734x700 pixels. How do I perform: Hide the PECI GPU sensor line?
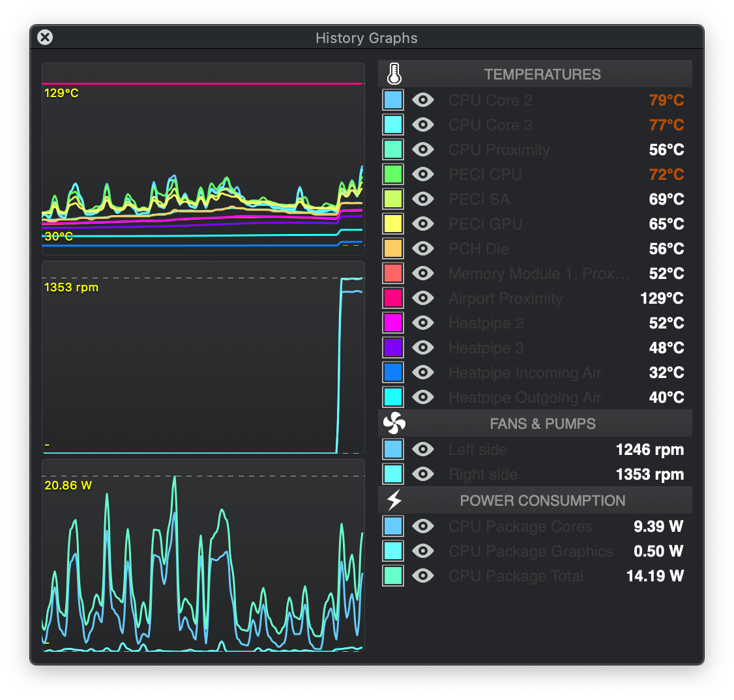pos(423,224)
